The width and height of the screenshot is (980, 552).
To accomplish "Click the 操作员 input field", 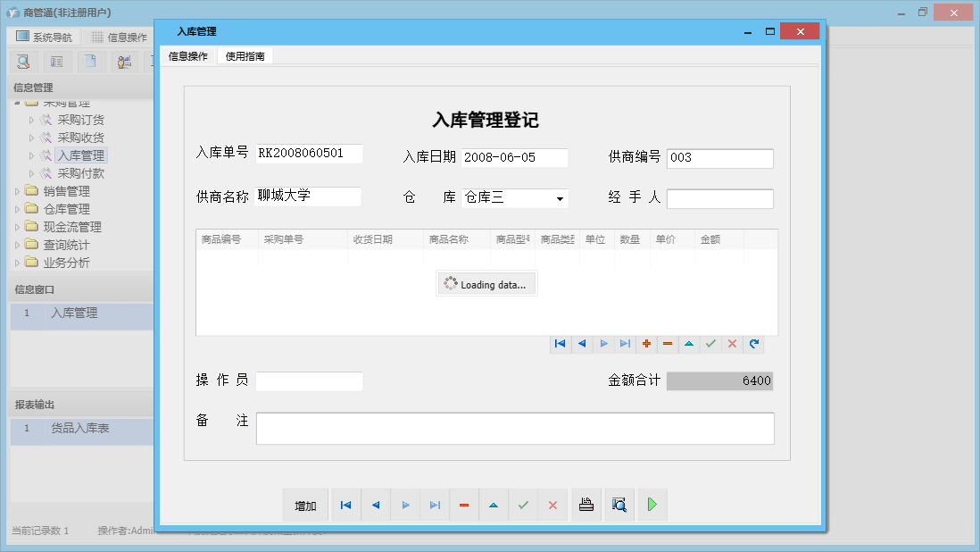I will 309,381.
